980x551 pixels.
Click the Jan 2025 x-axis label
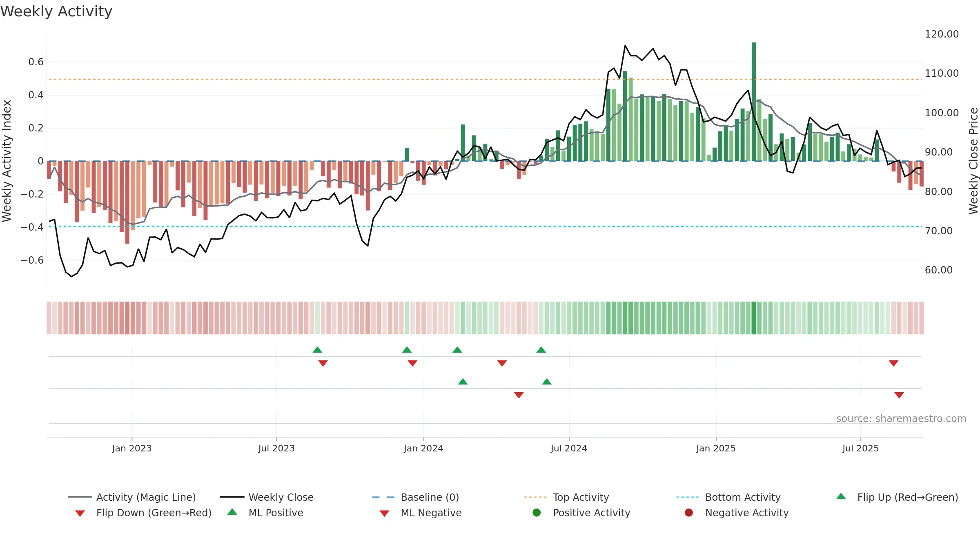(716, 448)
